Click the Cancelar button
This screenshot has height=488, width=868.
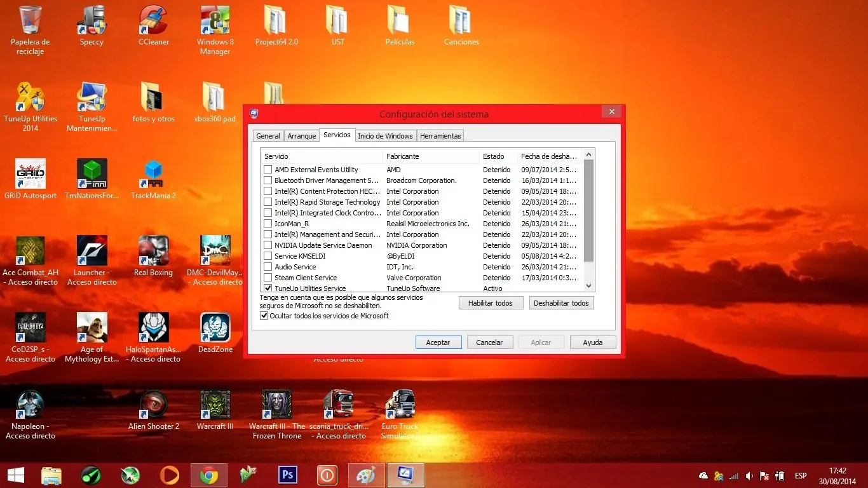(490, 342)
